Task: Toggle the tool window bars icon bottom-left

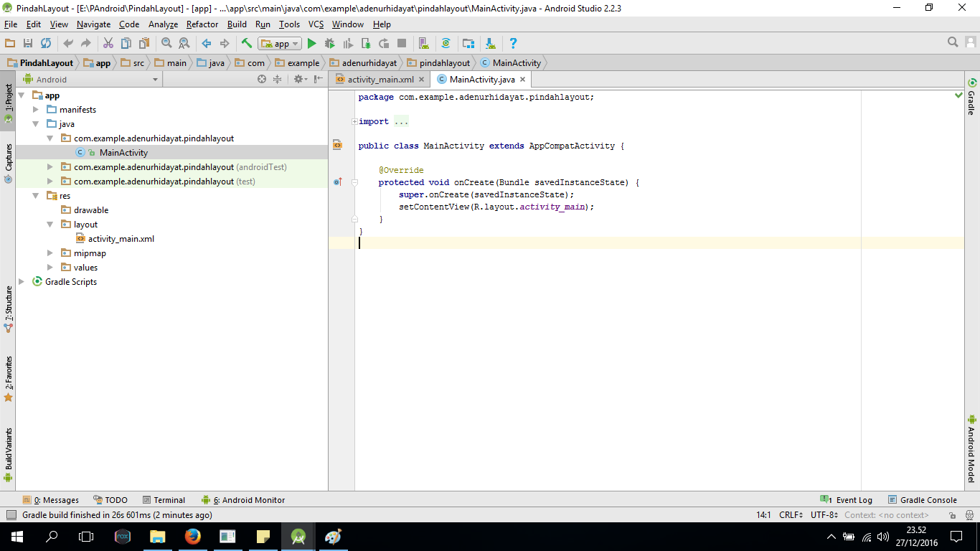Action: tap(10, 515)
